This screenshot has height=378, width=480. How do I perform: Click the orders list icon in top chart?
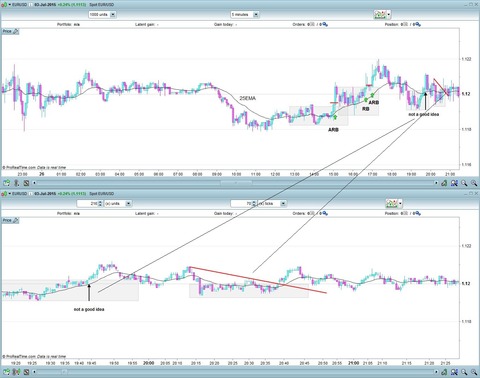point(312,24)
